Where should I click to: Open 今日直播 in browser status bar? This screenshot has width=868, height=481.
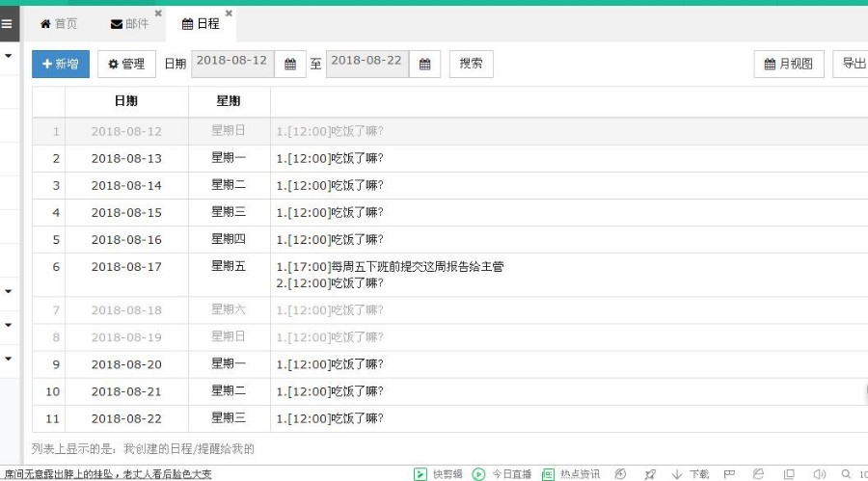pos(502,474)
